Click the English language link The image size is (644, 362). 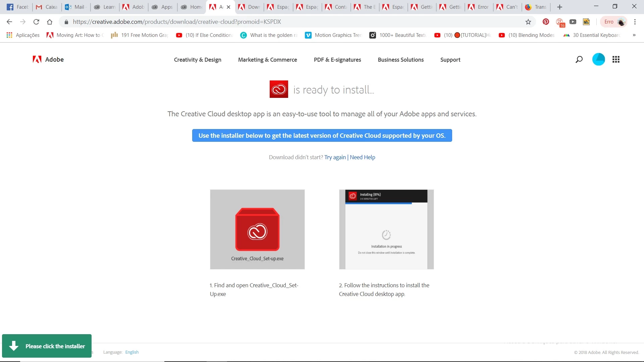132,352
